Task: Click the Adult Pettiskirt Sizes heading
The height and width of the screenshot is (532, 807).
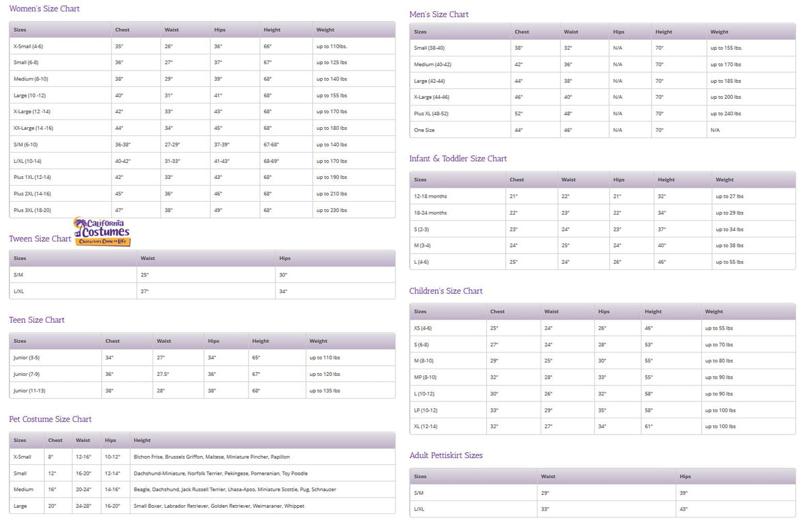Action: pyautogui.click(x=447, y=455)
